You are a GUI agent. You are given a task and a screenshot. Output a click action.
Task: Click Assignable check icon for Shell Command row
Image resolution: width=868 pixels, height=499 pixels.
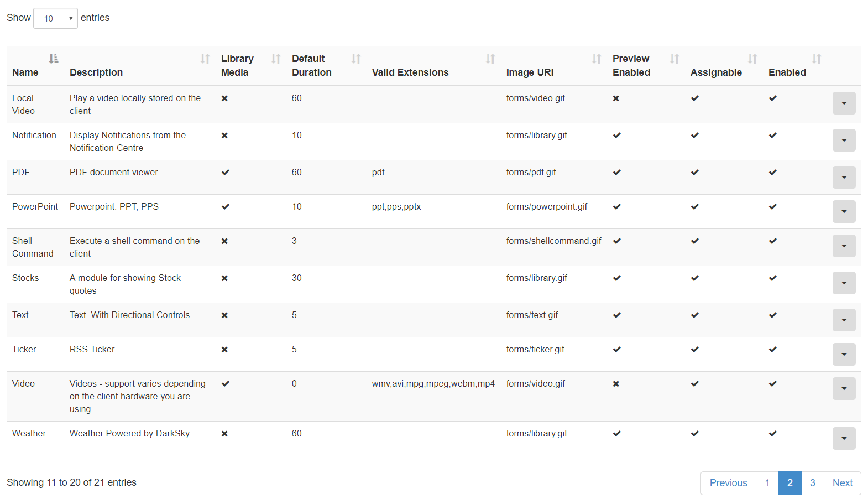point(695,241)
